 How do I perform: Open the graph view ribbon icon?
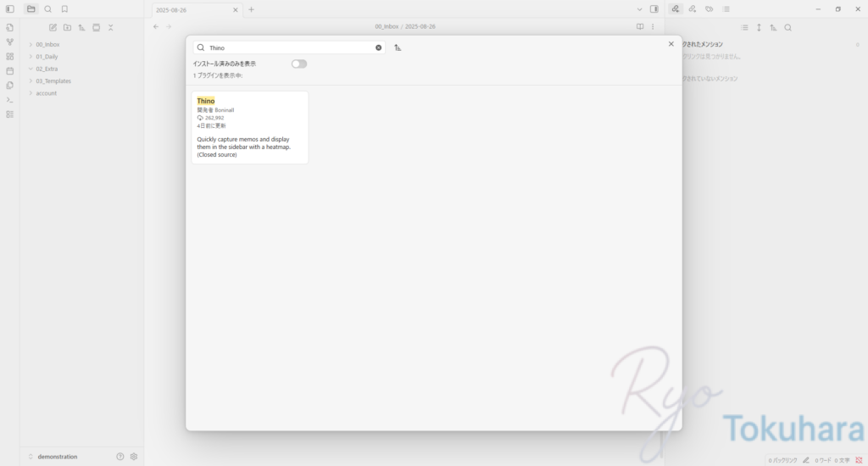[x=9, y=42]
